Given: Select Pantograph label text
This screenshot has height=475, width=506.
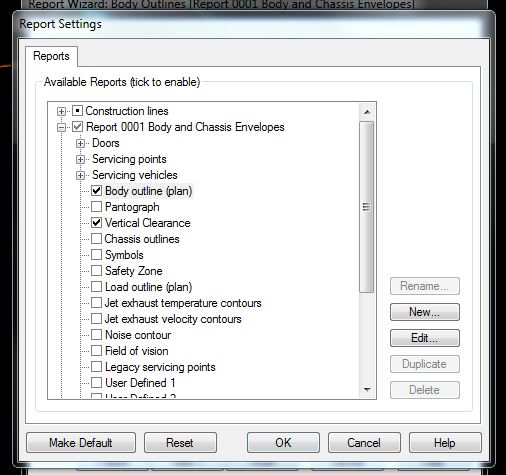Looking at the screenshot, I should click(132, 207).
